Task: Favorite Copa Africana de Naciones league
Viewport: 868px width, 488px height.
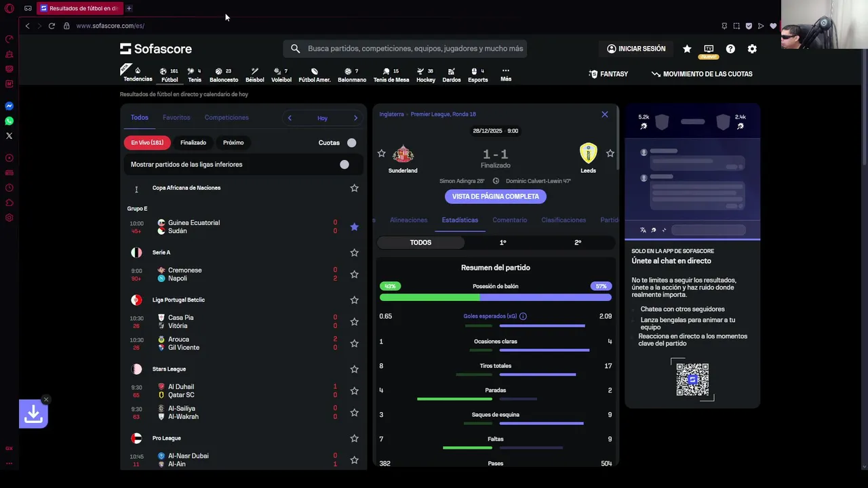Action: [x=354, y=188]
